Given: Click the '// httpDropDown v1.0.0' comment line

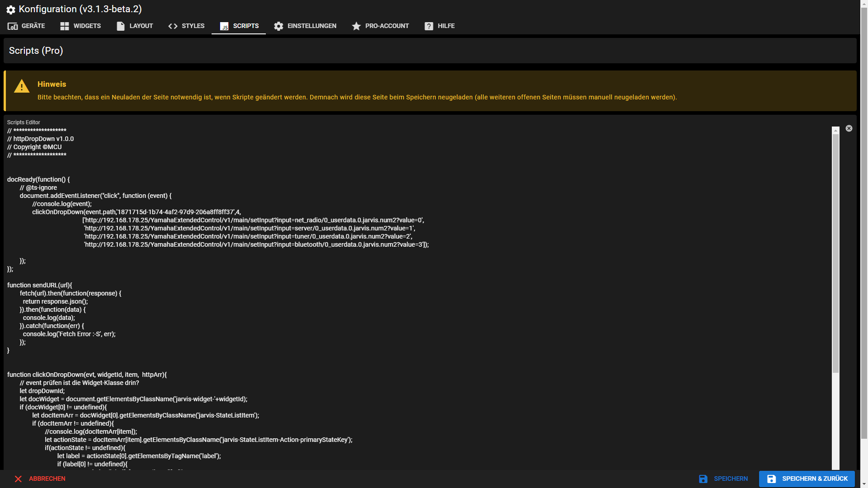Looking at the screenshot, I should (x=41, y=139).
